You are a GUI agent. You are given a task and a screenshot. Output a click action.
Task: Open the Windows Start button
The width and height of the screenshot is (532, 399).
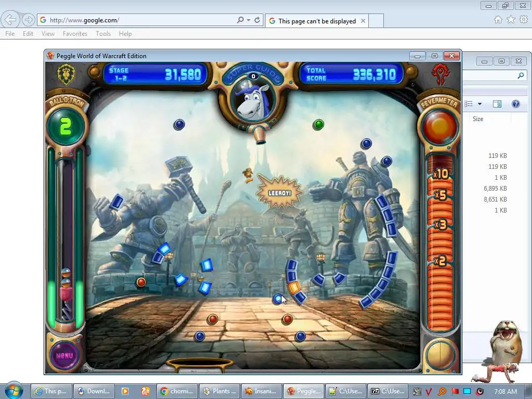[x=14, y=391]
